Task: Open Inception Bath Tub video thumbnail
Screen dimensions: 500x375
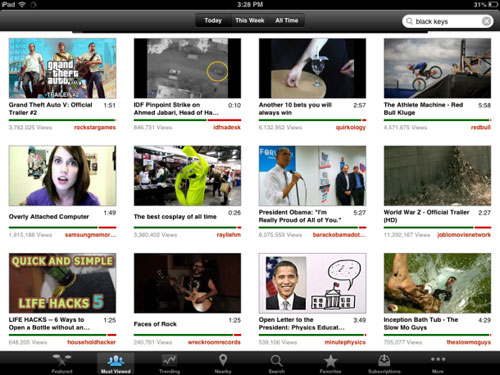Action: (437, 283)
